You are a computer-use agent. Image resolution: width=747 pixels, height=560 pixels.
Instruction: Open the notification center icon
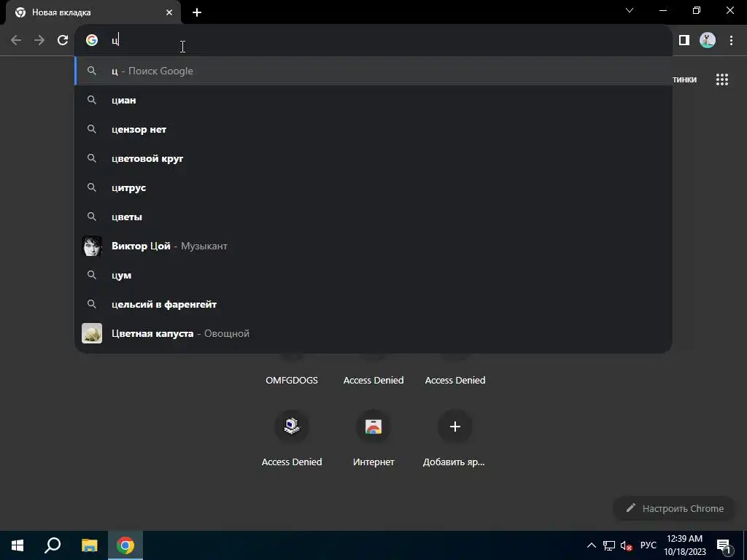[724, 545]
